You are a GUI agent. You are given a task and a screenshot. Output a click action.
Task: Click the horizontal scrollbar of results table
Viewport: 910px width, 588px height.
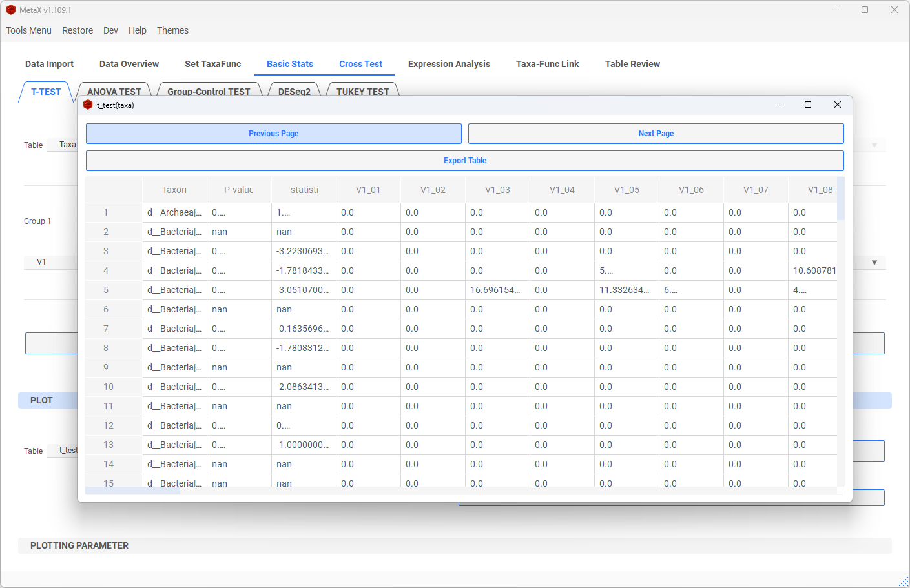pos(132,491)
